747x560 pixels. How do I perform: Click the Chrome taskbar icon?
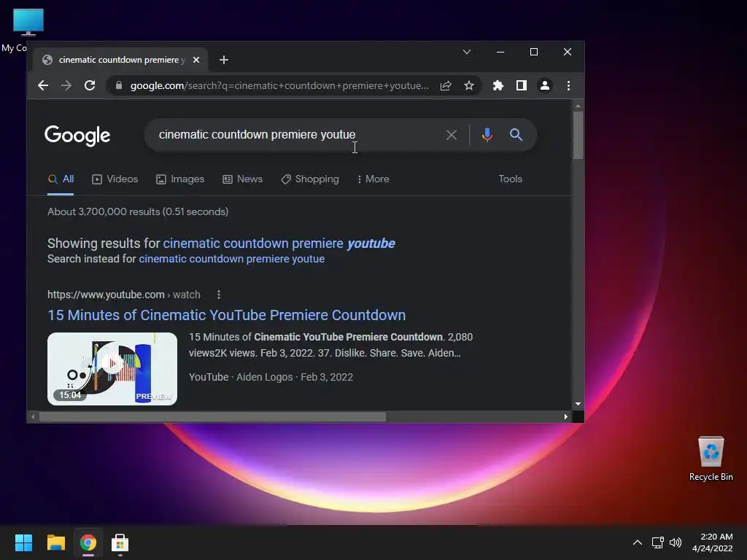tap(88, 542)
